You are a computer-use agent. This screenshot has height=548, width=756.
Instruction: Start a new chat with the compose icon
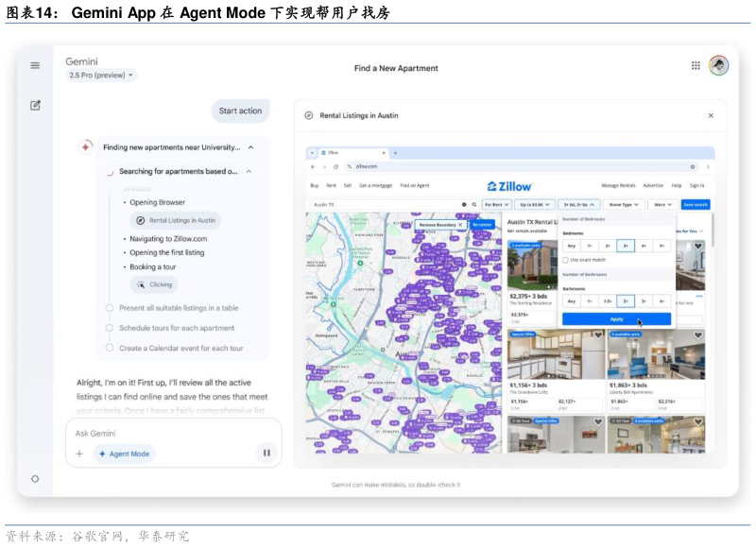coord(35,105)
